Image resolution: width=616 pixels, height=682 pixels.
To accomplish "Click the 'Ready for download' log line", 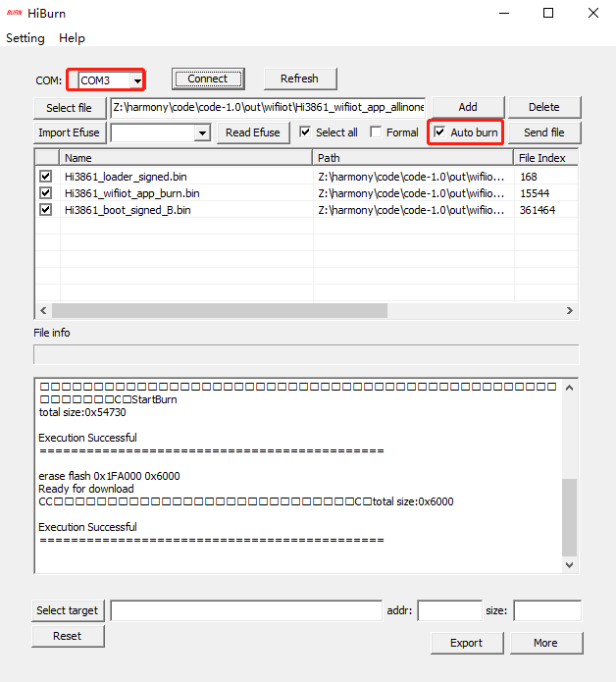I will (86, 489).
